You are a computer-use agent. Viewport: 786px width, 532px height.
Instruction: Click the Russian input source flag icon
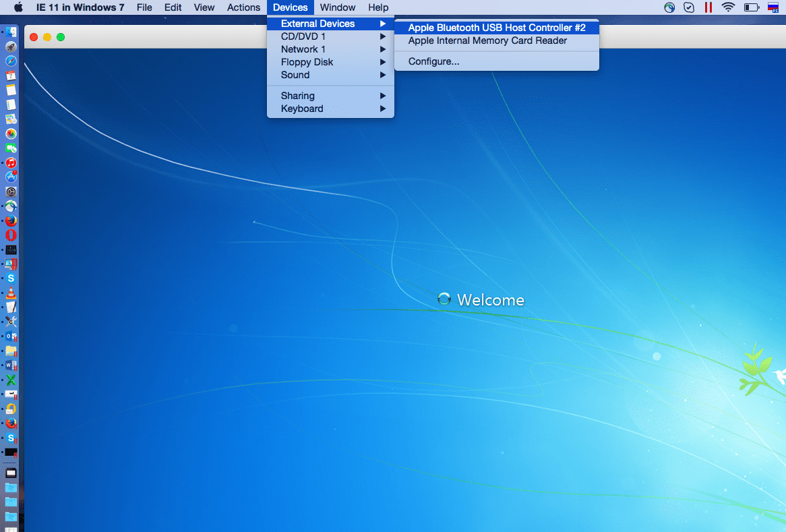(x=773, y=7)
